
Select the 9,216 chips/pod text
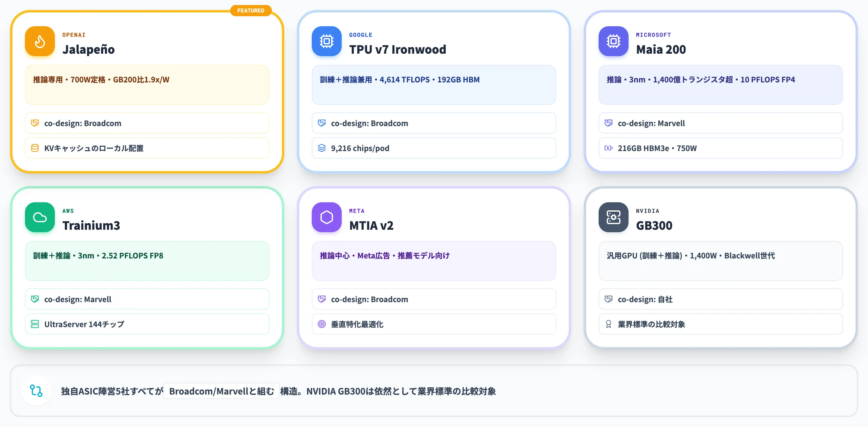pos(360,148)
